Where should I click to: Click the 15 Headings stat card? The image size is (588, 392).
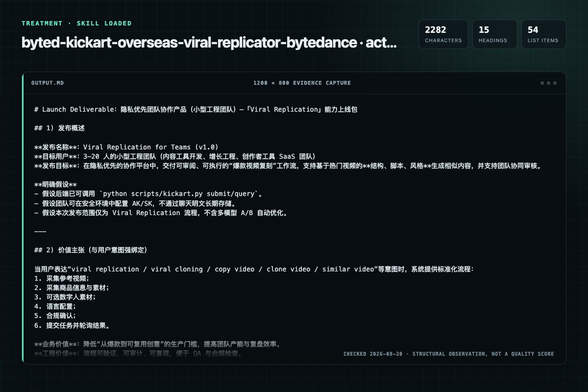(x=494, y=34)
